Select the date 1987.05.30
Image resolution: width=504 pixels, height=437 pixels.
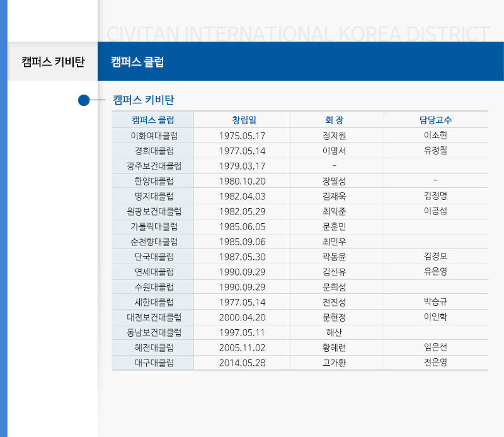pyautogui.click(x=243, y=257)
